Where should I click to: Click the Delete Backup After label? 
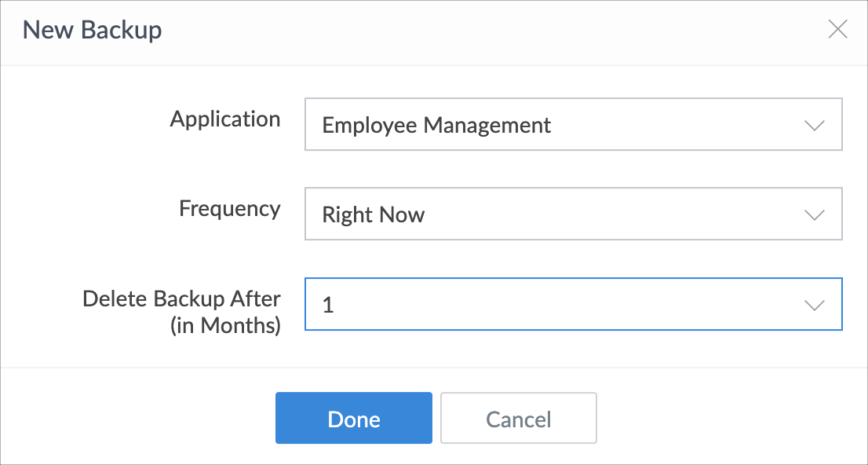181,298
